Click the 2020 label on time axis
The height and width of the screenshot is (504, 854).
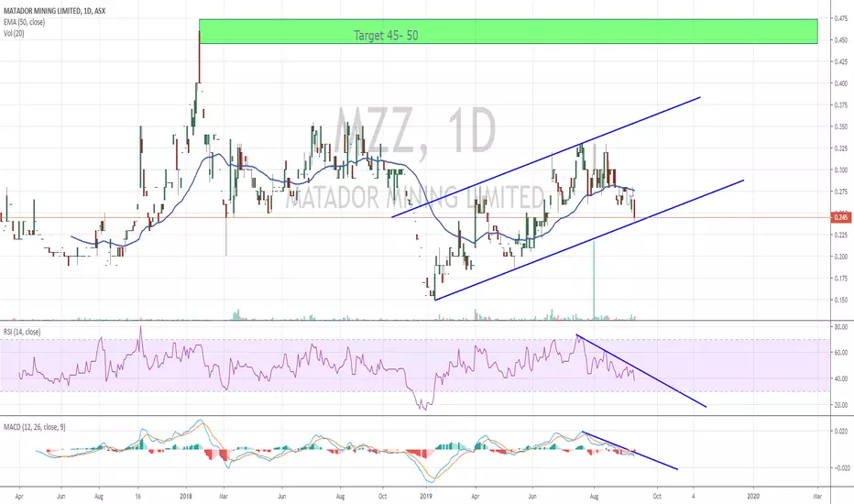pos(753,497)
